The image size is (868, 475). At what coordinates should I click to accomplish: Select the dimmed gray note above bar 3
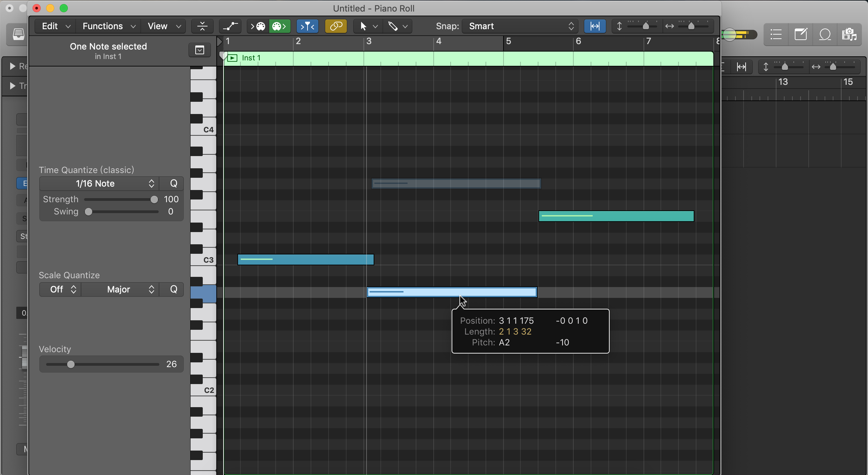pos(456,184)
